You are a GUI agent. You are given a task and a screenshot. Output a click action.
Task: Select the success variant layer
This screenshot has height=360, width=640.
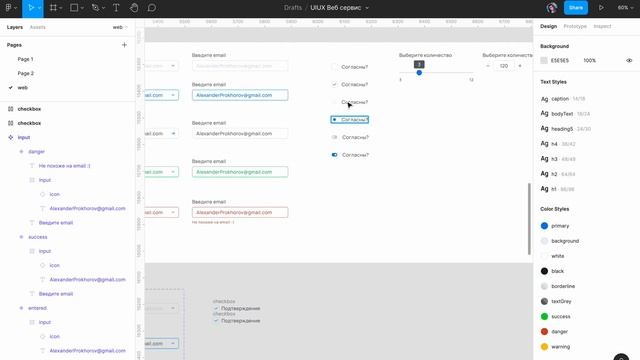(x=38, y=237)
